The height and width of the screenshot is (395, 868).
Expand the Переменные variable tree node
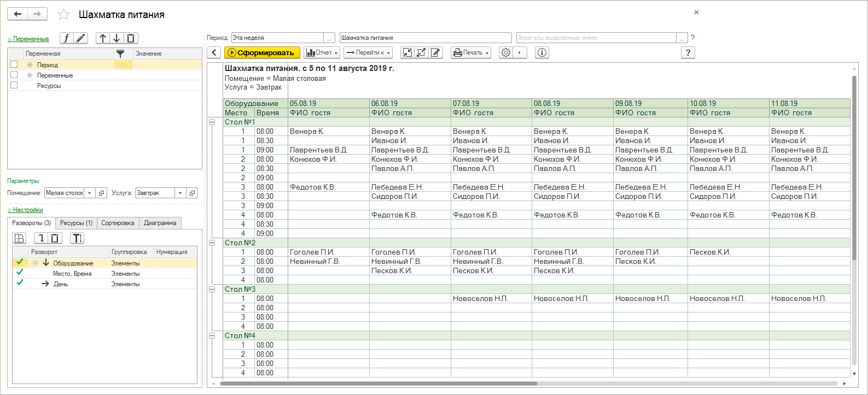click(x=30, y=75)
